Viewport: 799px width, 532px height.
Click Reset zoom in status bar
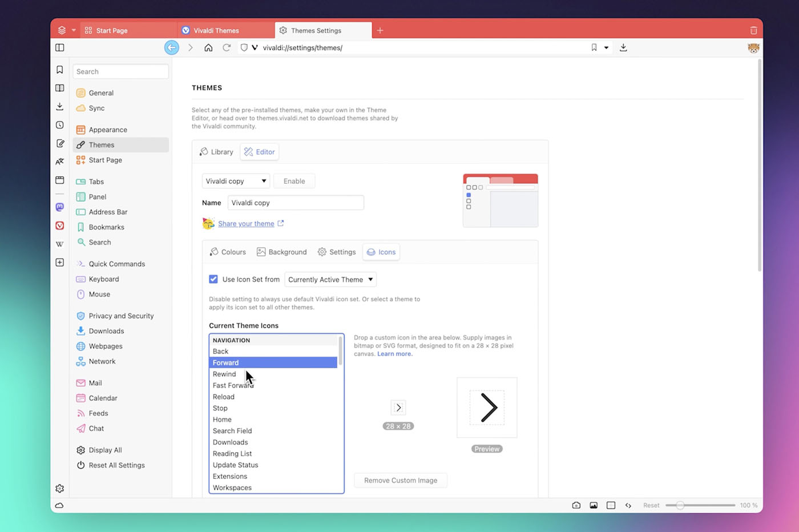pos(651,506)
